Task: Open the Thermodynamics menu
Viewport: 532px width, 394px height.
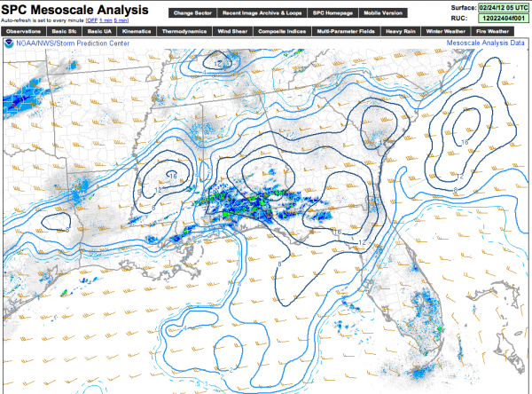Action: tap(184, 32)
